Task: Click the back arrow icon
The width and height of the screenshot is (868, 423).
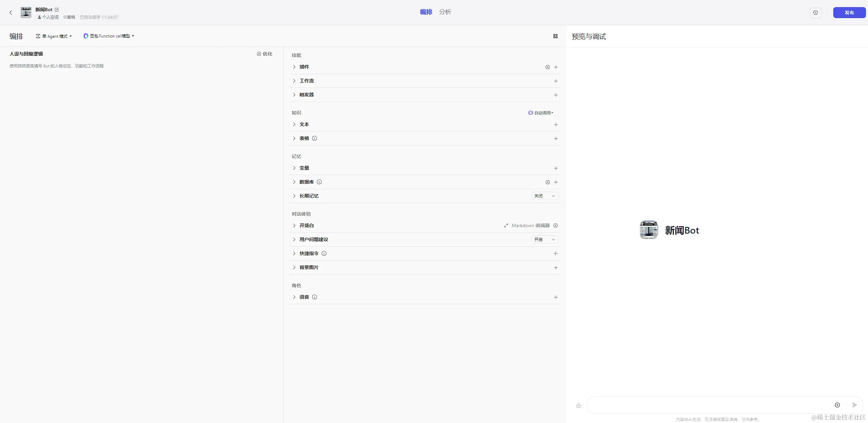Action: 11,13
